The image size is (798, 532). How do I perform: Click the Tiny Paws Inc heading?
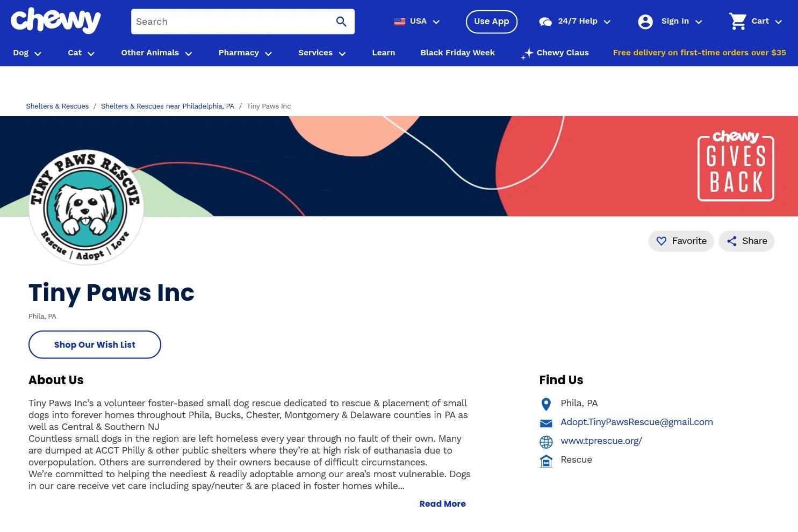tap(111, 293)
